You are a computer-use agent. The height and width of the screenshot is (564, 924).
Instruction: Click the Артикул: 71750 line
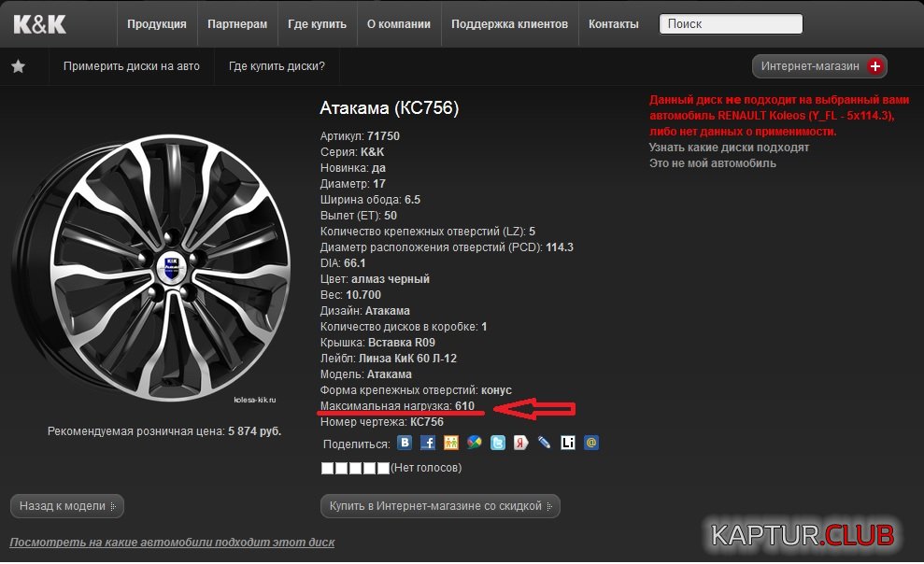360,136
